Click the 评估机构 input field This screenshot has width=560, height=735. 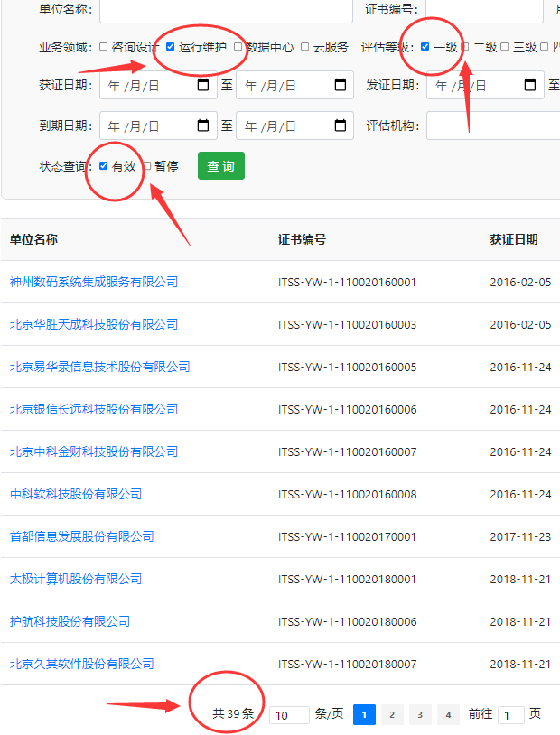[493, 126]
